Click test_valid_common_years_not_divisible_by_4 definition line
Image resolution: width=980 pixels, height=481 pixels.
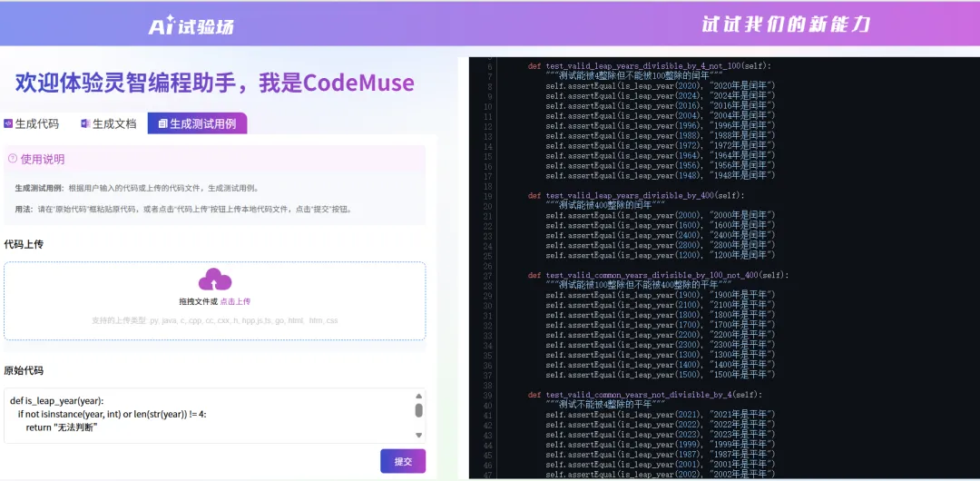(x=646, y=395)
